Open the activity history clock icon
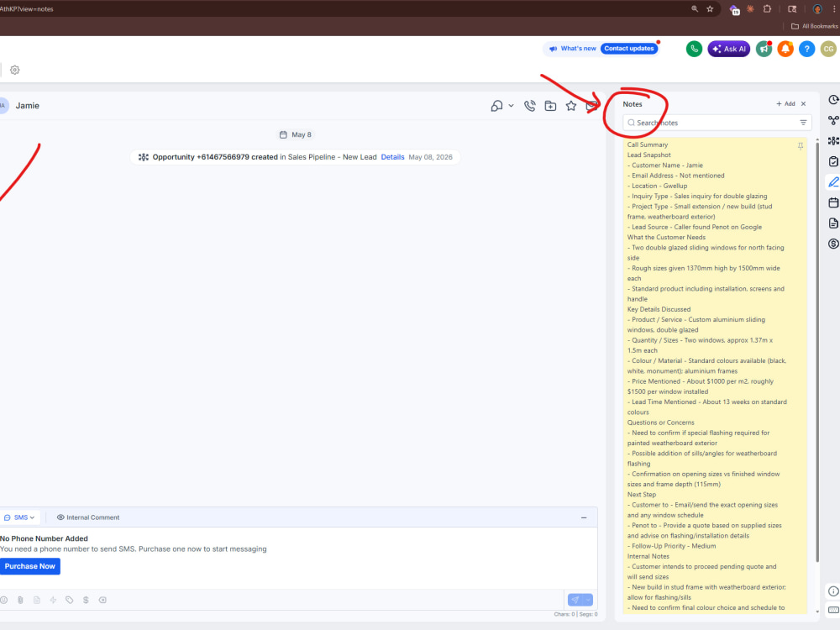The width and height of the screenshot is (840, 630). pos(833,100)
